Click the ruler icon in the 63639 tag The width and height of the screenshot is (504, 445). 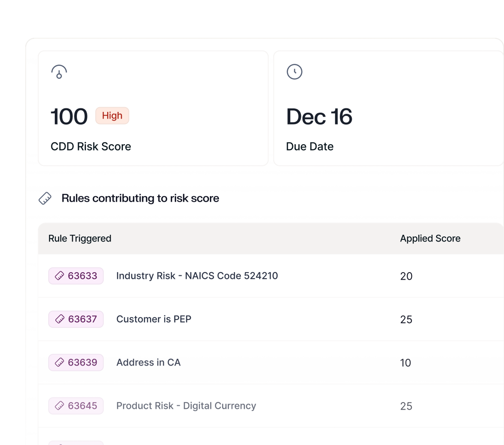click(x=59, y=362)
